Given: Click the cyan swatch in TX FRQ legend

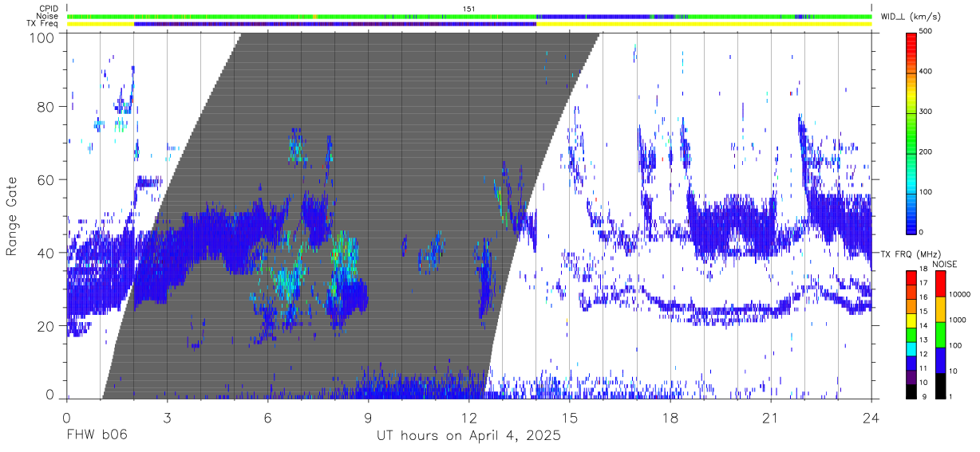Looking at the screenshot, I should click(911, 350).
